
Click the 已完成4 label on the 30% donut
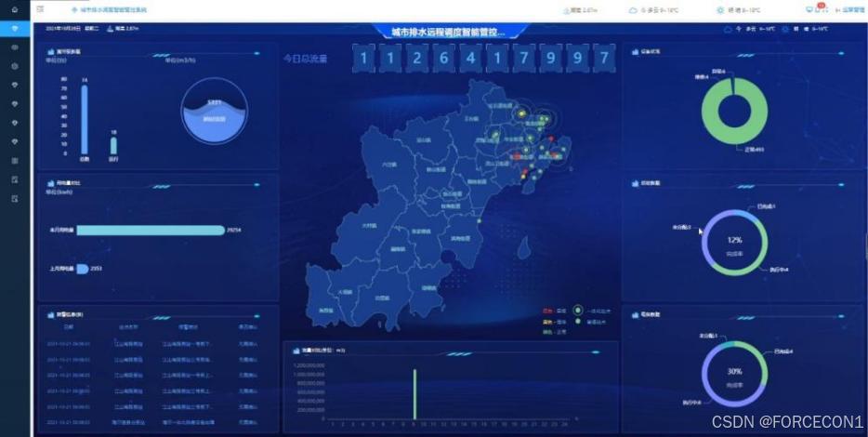783,351
